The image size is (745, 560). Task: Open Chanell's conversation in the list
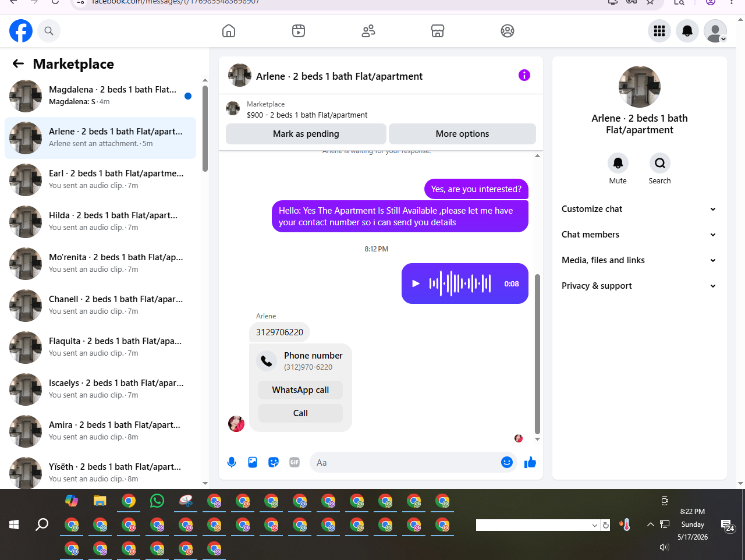[x=100, y=306]
